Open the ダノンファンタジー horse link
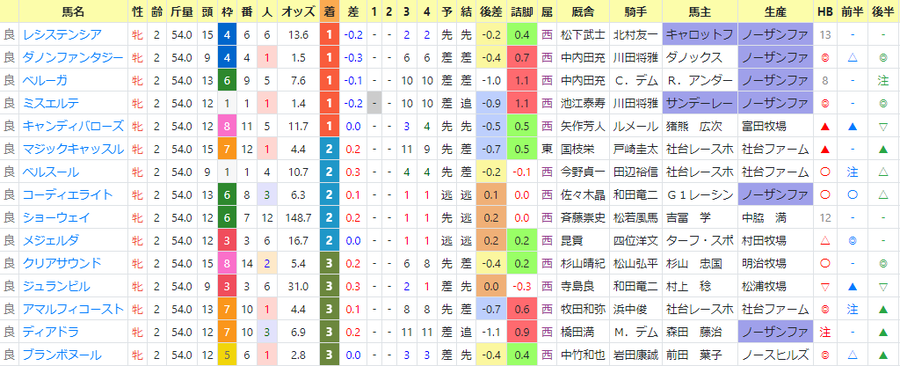Screen dimensions: 900x366 coord(72,58)
